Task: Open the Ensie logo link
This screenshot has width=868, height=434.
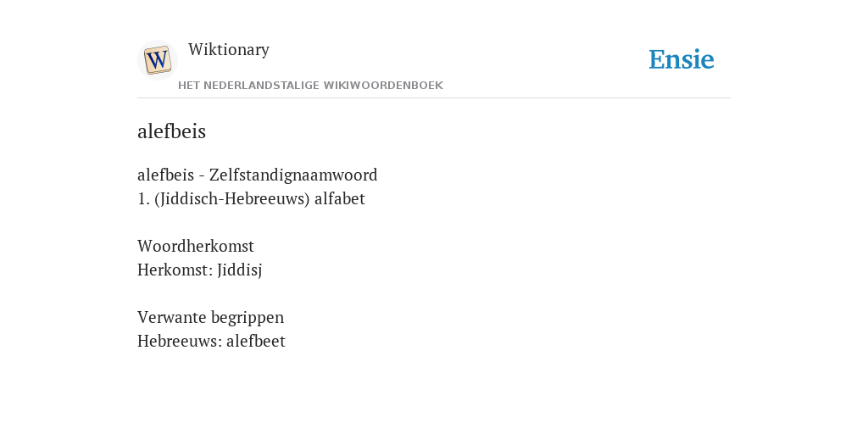Action: pos(682,59)
